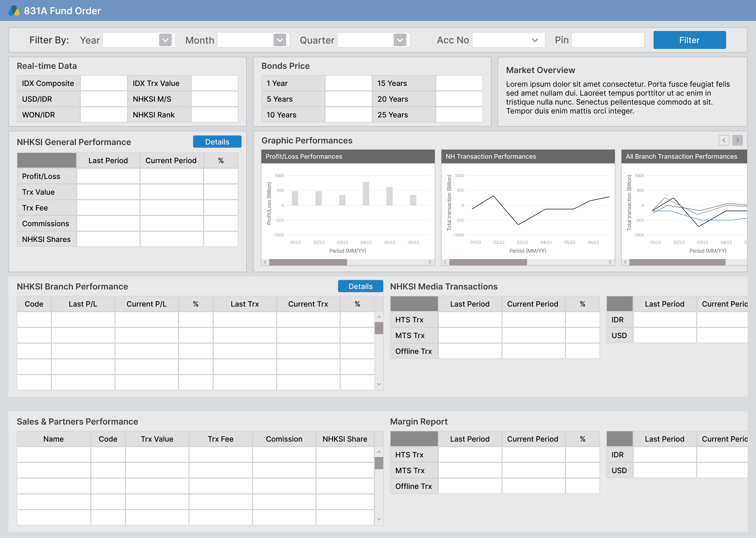Viewport: 756px width, 538px height.
Task: Click the 1 Year bond price cell
Action: pyautogui.click(x=349, y=83)
